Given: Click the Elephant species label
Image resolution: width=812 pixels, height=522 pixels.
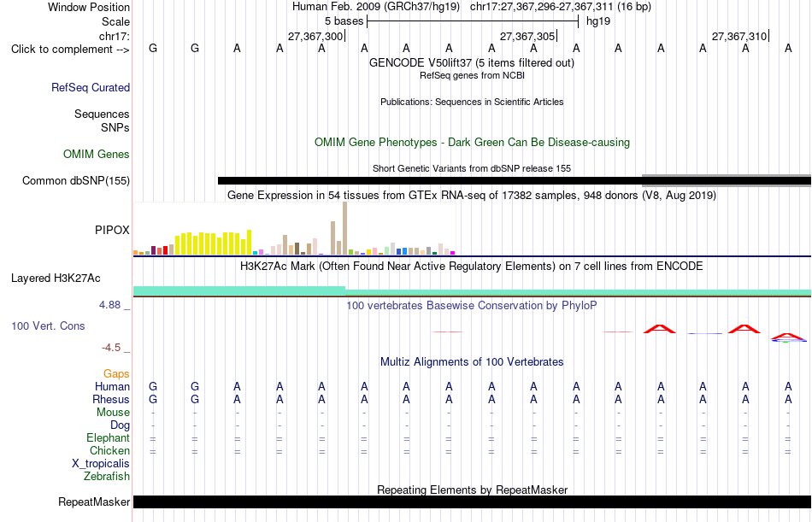Looking at the screenshot, I should (x=109, y=438).
